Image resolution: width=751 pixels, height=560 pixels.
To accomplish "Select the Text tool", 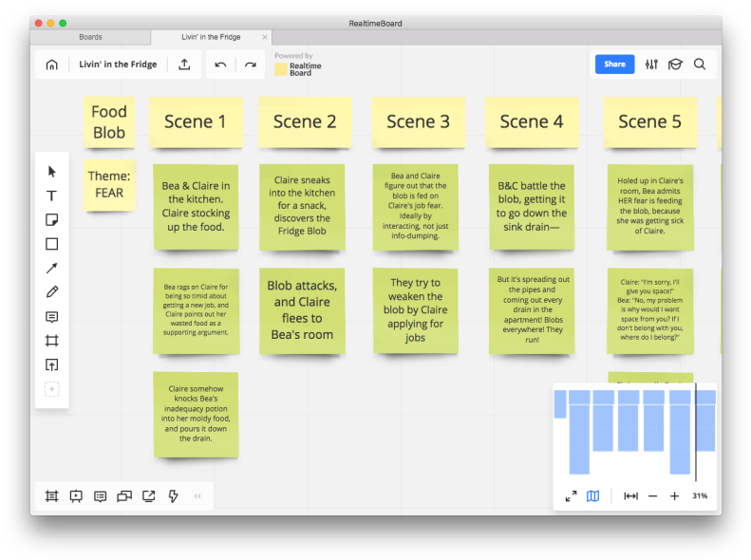I will [x=52, y=196].
